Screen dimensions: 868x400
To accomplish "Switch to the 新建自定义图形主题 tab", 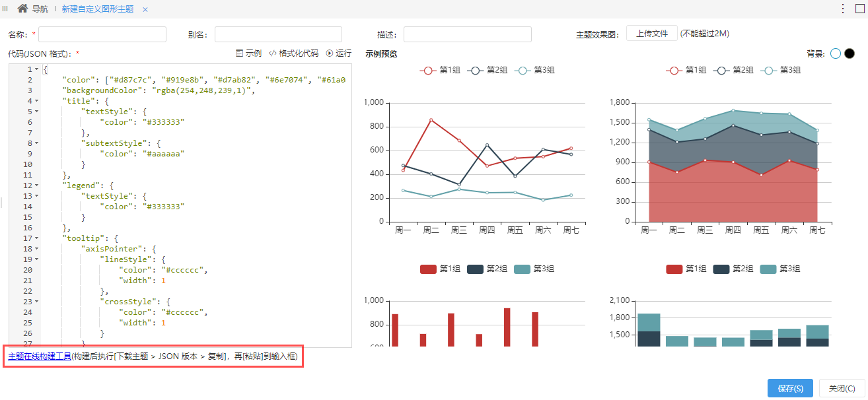I will pos(97,9).
